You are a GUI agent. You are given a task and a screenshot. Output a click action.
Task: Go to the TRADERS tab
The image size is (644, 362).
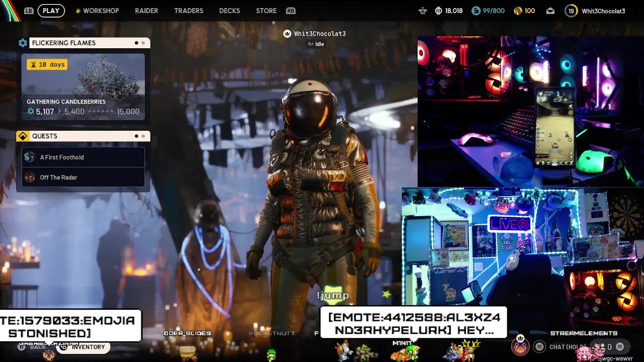click(189, 11)
